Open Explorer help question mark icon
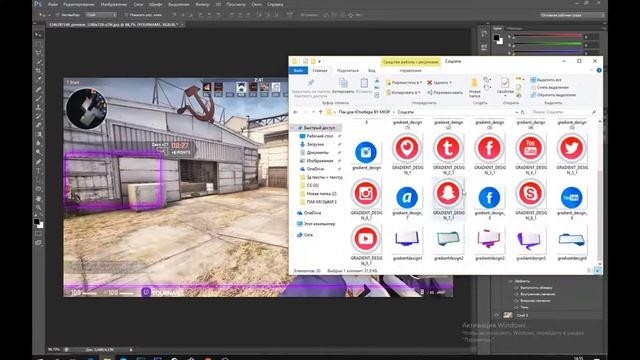 [599, 71]
